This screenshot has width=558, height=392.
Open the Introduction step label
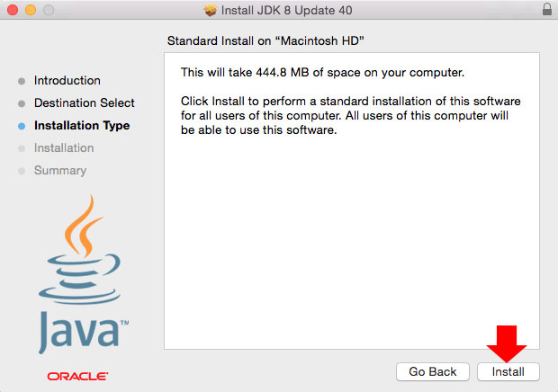67,80
